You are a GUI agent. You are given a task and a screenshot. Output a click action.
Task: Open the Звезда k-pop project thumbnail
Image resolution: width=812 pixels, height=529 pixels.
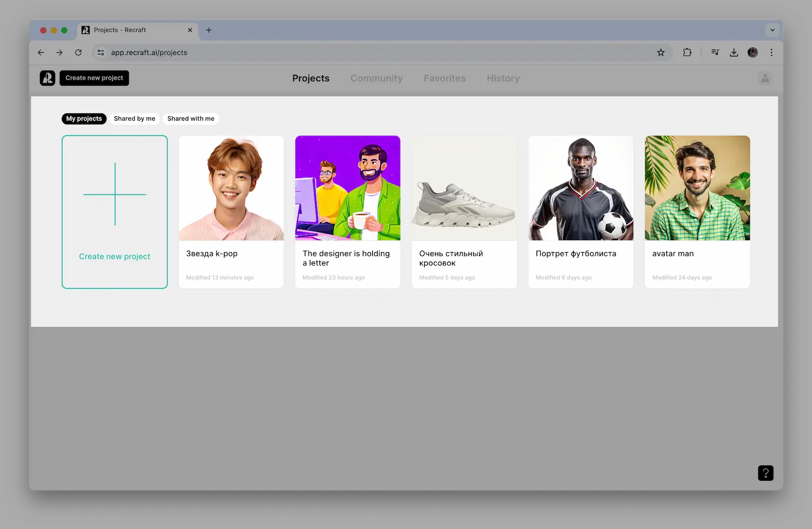coord(231,188)
